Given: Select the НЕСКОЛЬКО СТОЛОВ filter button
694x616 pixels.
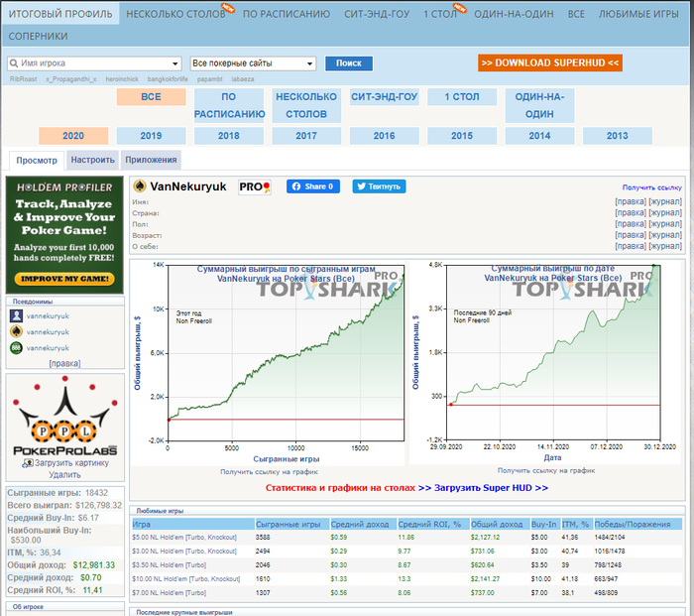Looking at the screenshot, I should click(306, 105).
